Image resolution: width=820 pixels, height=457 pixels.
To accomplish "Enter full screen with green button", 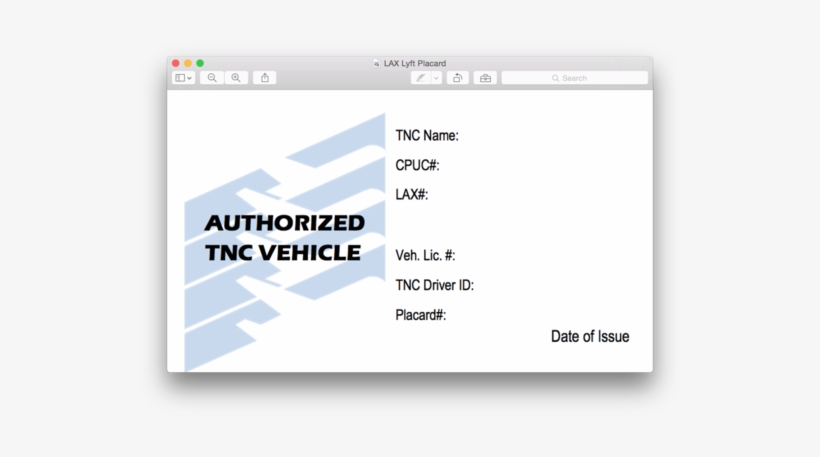I will [200, 63].
